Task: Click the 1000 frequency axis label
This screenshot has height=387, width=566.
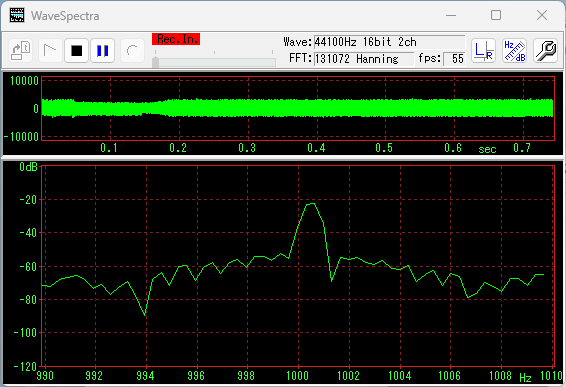Action: coord(297,376)
